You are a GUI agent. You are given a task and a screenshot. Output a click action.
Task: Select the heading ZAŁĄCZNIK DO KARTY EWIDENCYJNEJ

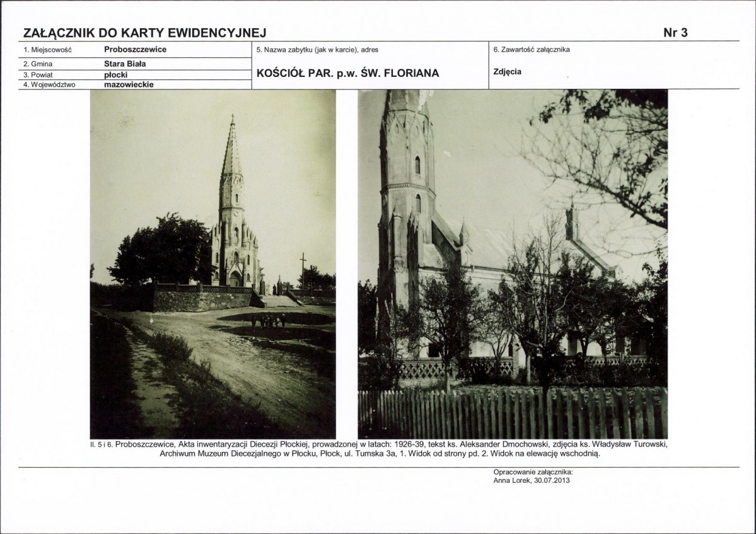(x=144, y=33)
